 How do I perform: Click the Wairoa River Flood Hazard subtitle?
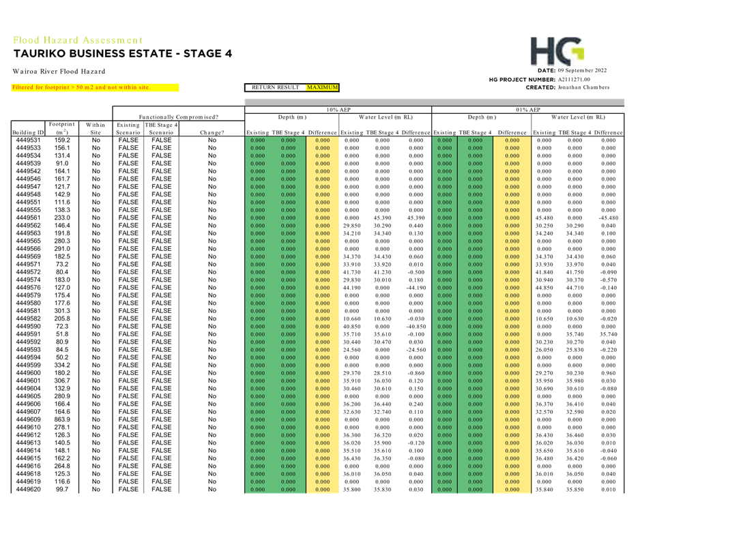click(x=59, y=71)
